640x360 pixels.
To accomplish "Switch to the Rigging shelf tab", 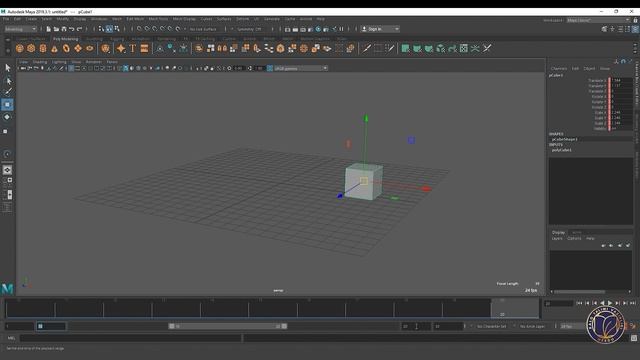I will 117,39.
